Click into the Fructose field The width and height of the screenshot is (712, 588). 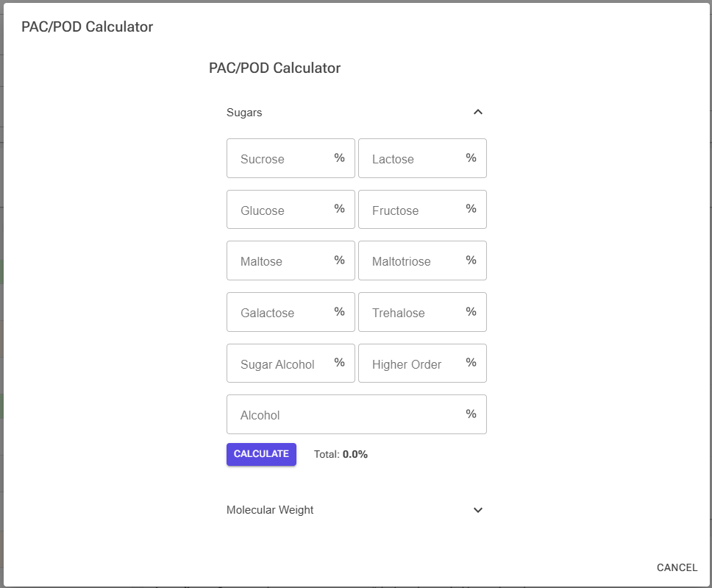click(422, 210)
